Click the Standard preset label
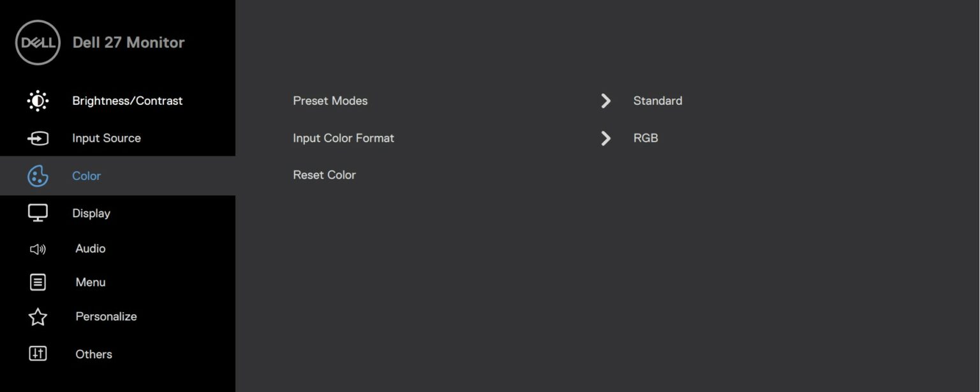The width and height of the screenshot is (980, 392). tap(657, 100)
